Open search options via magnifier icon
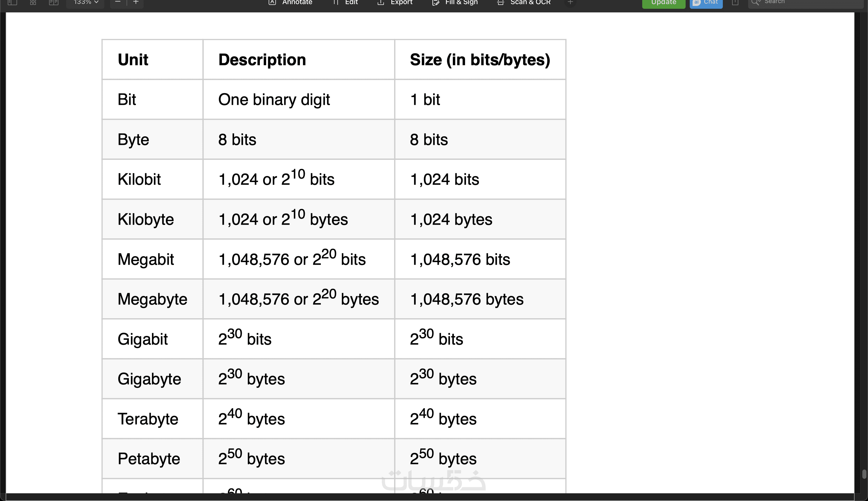868x501 pixels. tap(755, 2)
